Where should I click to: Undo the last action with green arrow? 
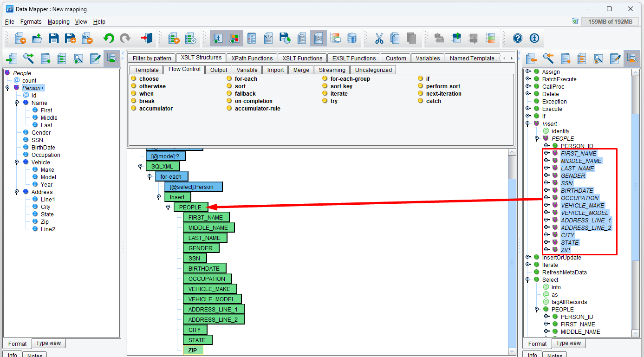[x=109, y=38]
